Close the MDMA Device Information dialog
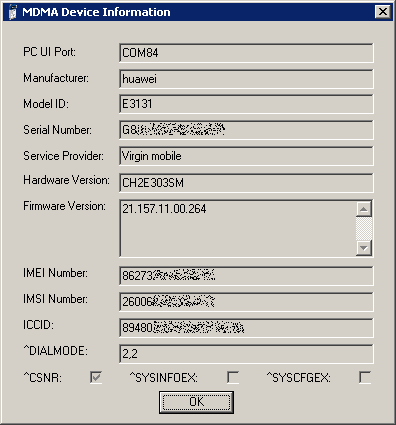Screen dimensions: 396x425 (382, 12)
